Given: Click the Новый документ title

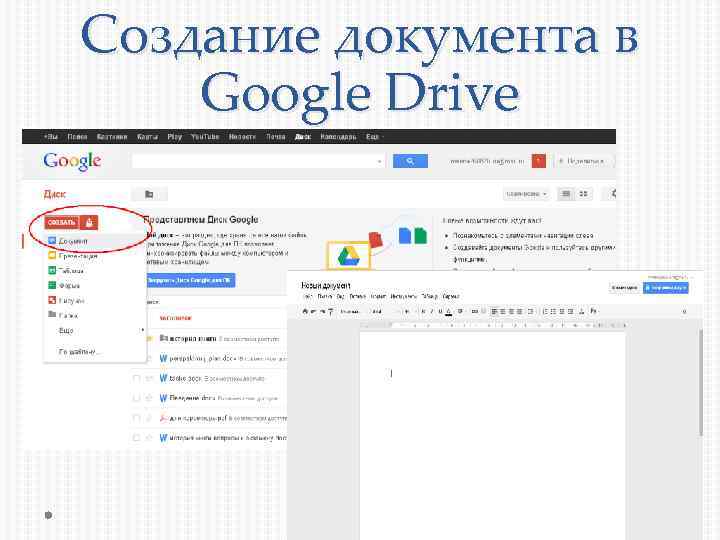Looking at the screenshot, I should (x=326, y=286).
